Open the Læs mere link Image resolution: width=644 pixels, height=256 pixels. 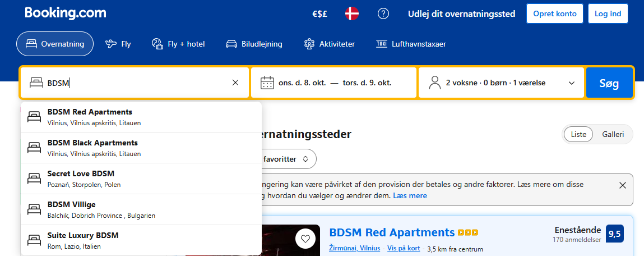410,195
